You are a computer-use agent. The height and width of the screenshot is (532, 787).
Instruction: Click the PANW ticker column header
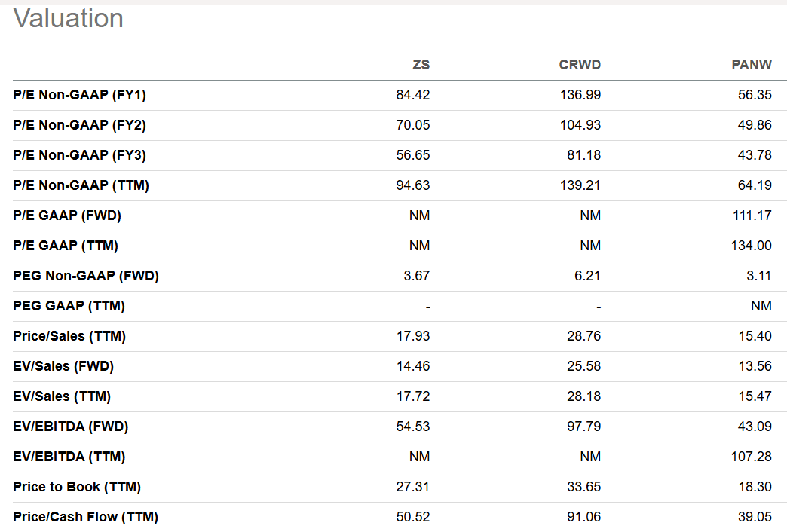pyautogui.click(x=752, y=65)
